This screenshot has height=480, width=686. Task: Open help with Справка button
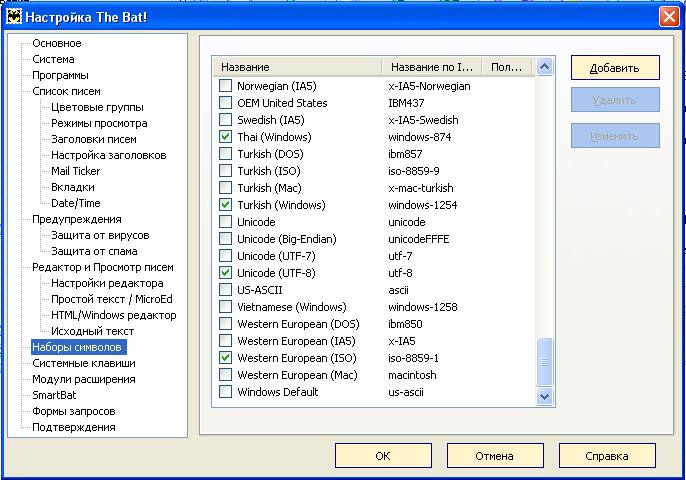click(607, 456)
